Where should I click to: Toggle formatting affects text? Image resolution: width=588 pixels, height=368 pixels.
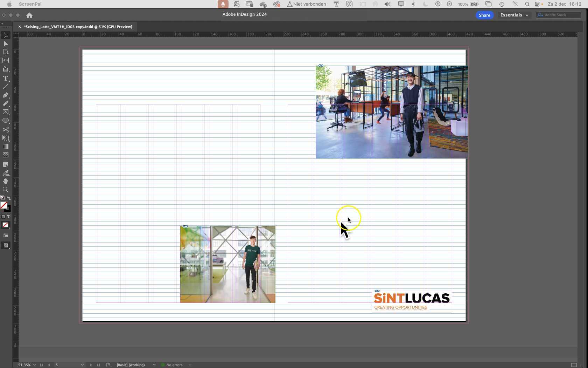coord(9,217)
